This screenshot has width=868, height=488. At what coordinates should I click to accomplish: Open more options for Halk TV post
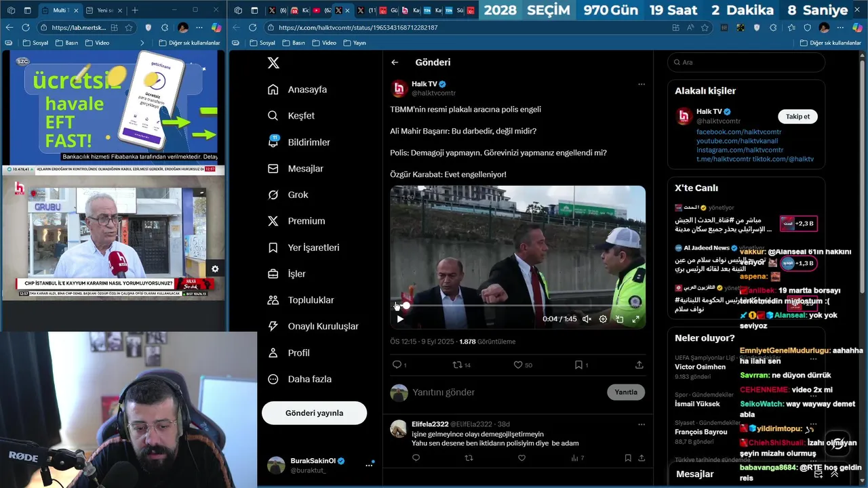[642, 85]
